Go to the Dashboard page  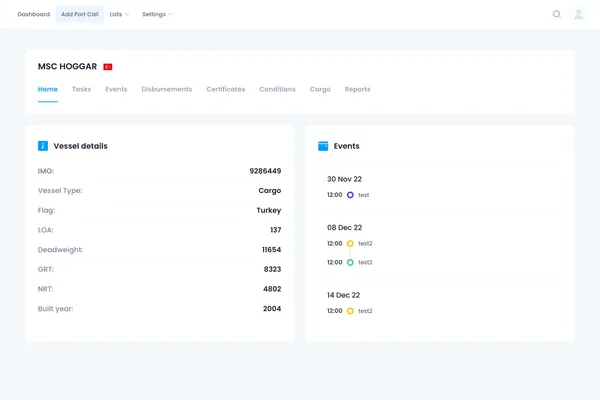33,14
